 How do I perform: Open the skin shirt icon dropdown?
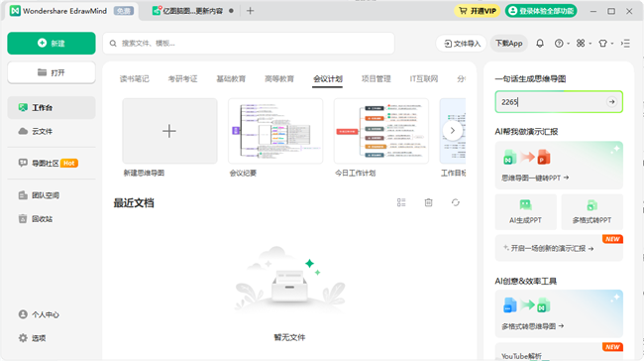coord(605,44)
